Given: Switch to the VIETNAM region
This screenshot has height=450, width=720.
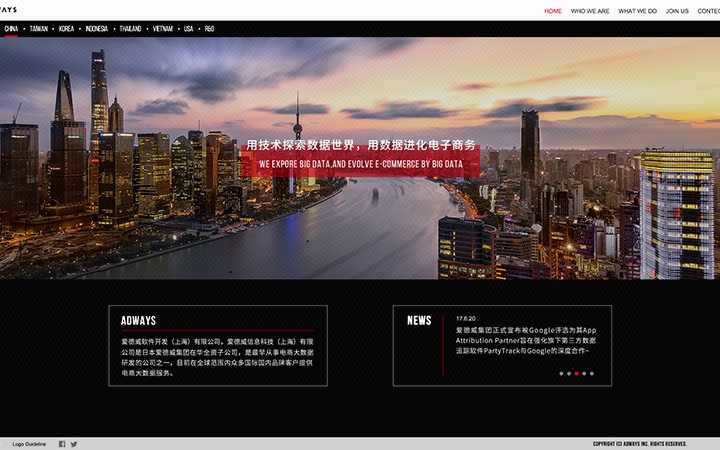Looking at the screenshot, I should 163,28.
